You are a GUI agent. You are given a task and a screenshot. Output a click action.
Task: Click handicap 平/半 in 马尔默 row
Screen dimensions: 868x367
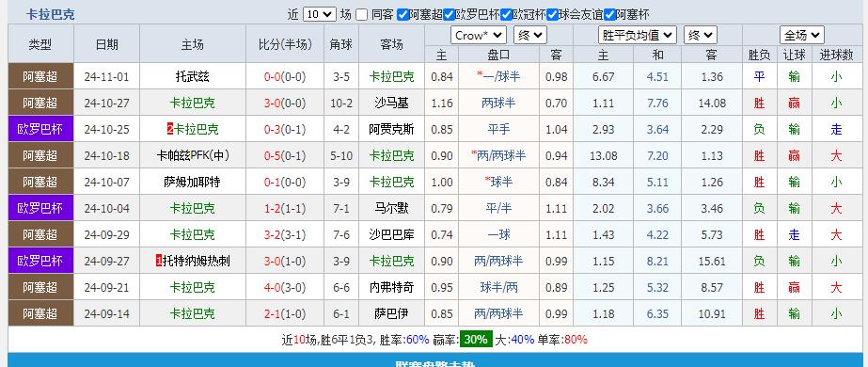point(498,209)
